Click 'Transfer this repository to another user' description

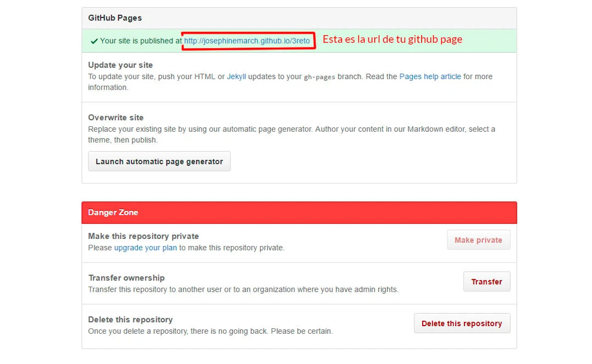pyautogui.click(x=243, y=289)
